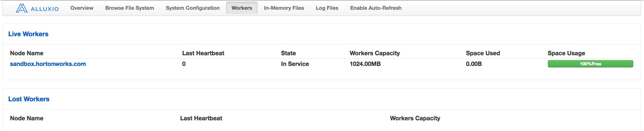
Task: Click the ALLUXIO brand text
Action: pyautogui.click(x=45, y=9)
